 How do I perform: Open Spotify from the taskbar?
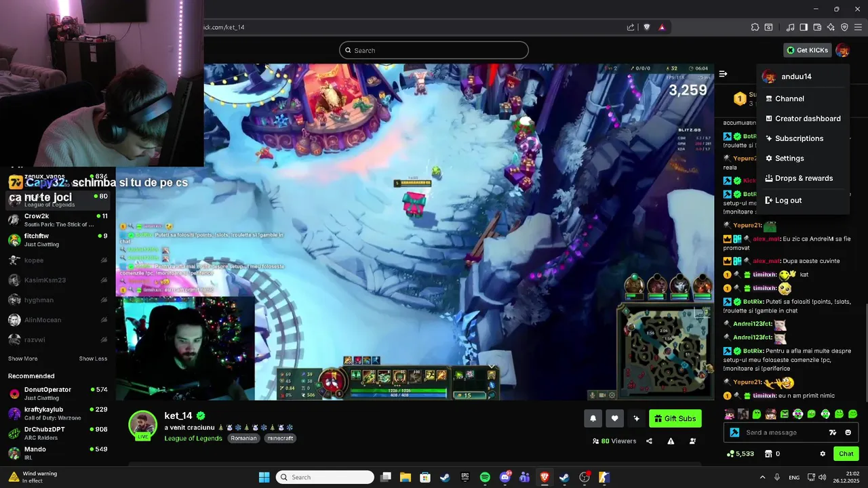(485, 477)
